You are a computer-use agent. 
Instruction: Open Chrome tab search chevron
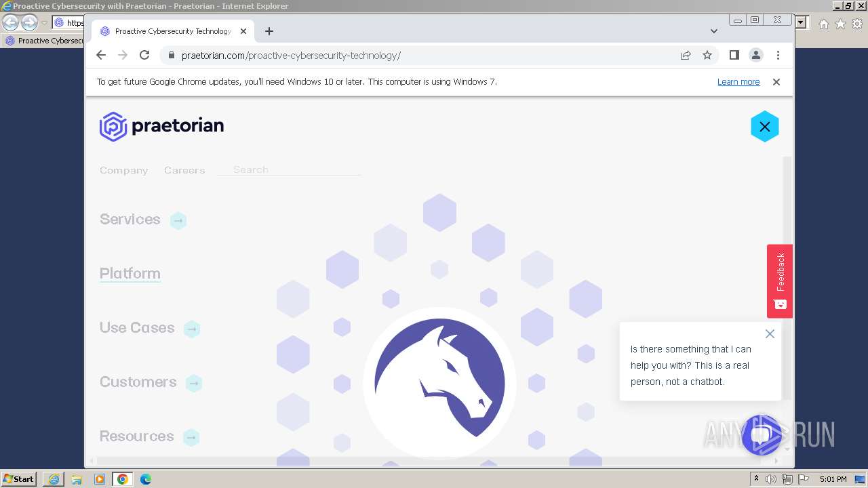714,31
